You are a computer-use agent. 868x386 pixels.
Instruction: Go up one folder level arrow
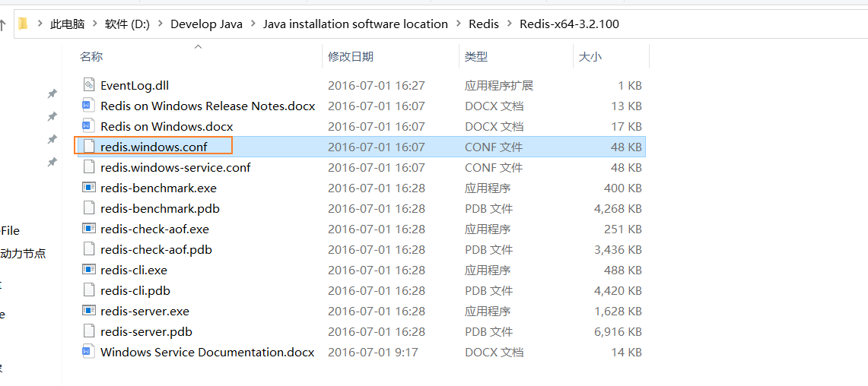(x=3, y=24)
